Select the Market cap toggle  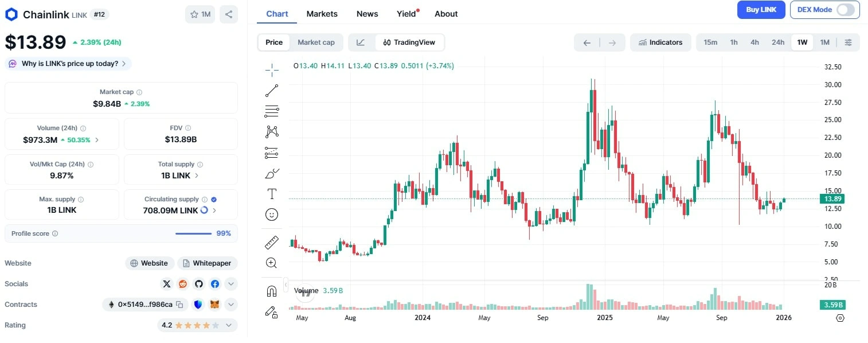click(x=316, y=42)
